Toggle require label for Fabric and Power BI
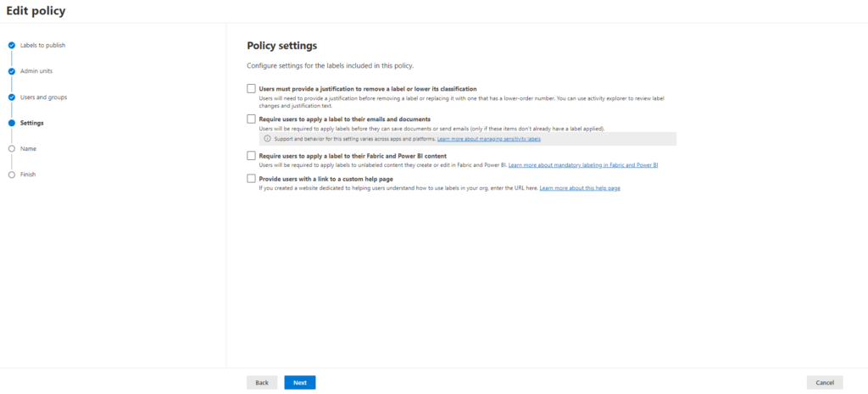 [x=251, y=156]
